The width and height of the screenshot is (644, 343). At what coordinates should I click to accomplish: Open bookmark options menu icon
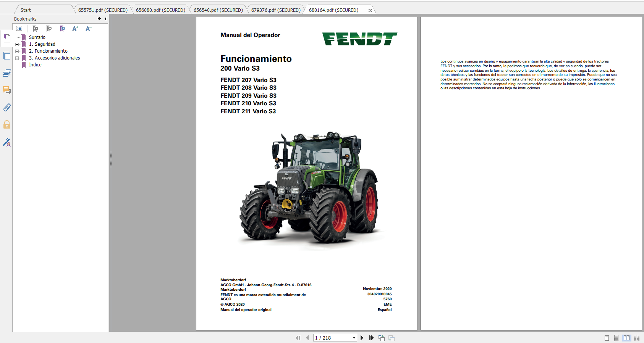(19, 29)
